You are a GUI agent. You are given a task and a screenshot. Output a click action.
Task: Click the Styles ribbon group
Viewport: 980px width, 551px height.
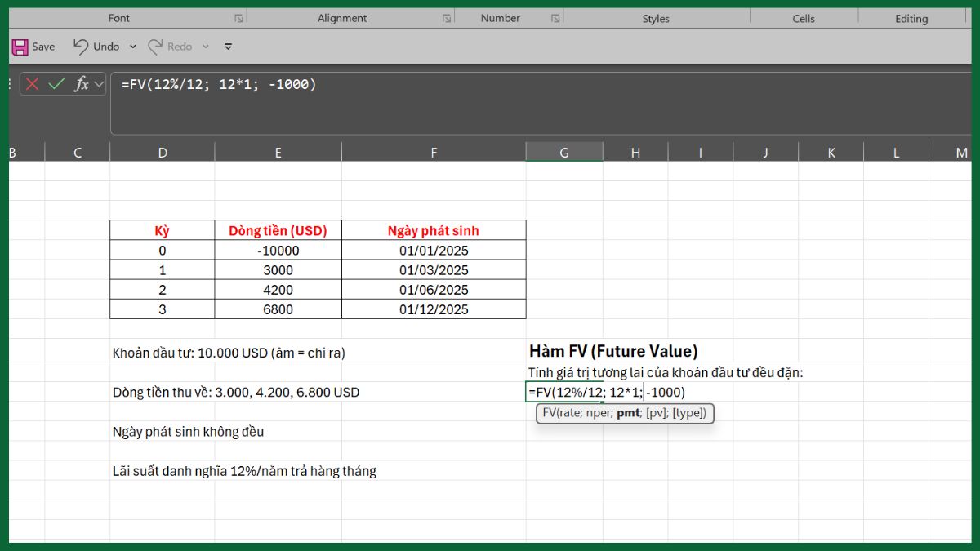tap(656, 18)
